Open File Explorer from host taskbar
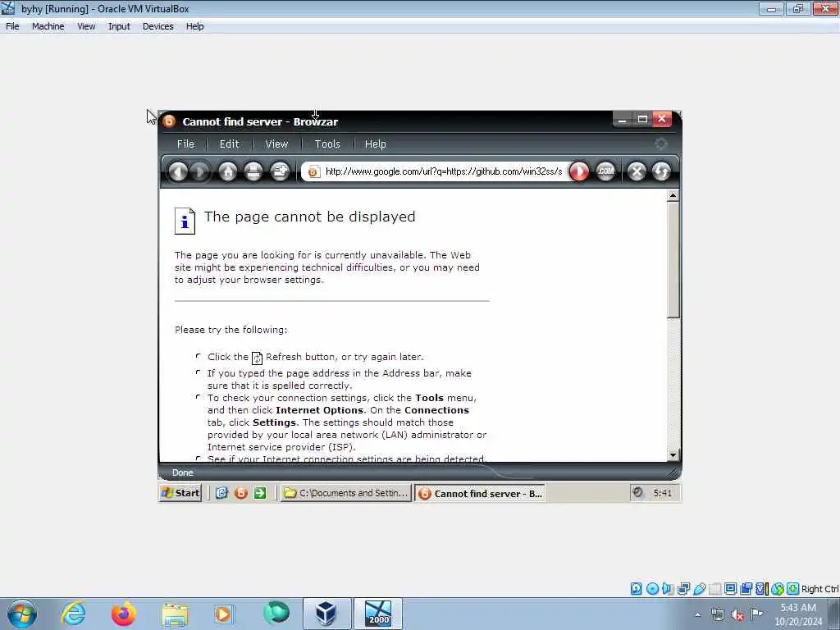Image resolution: width=840 pixels, height=630 pixels. [175, 614]
